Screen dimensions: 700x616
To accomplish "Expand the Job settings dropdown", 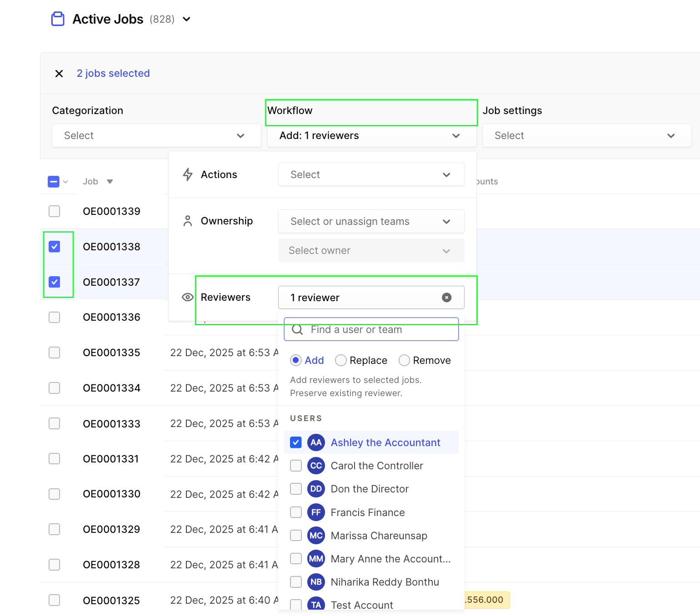I will (586, 135).
